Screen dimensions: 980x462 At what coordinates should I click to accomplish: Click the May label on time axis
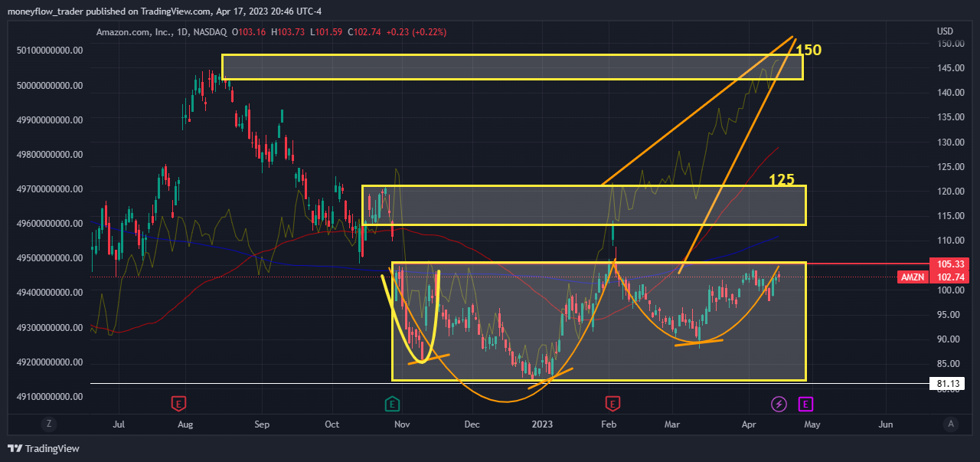[x=812, y=424]
